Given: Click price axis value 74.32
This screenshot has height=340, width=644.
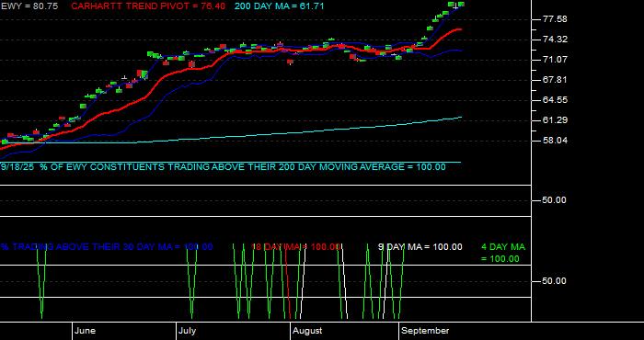Looking at the screenshot, I should (555, 40).
